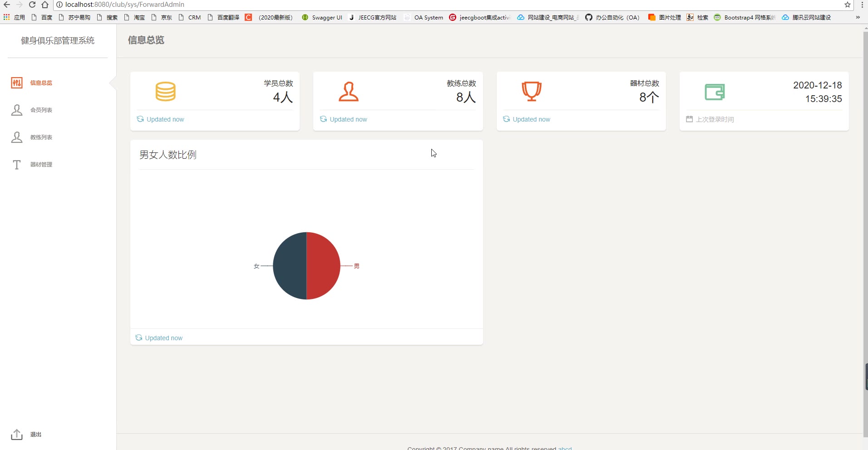The image size is (868, 450).
Task: Open the 检索 bookmark
Action: click(x=697, y=17)
